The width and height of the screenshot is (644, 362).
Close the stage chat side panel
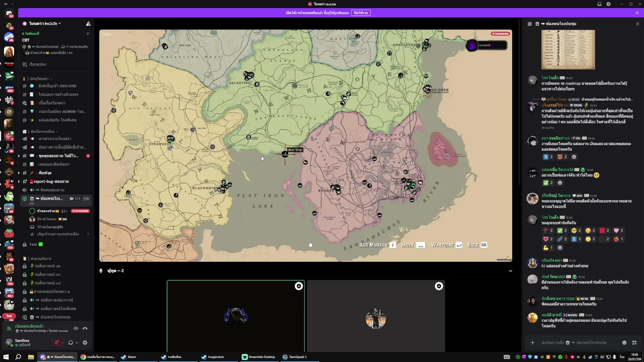pyautogui.click(x=637, y=24)
